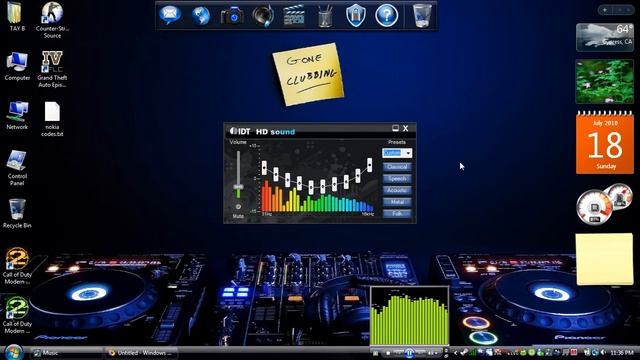This screenshot has width=640, height=360.
Task: Click the green spectrum visualizer preview
Action: pyautogui.click(x=409, y=316)
